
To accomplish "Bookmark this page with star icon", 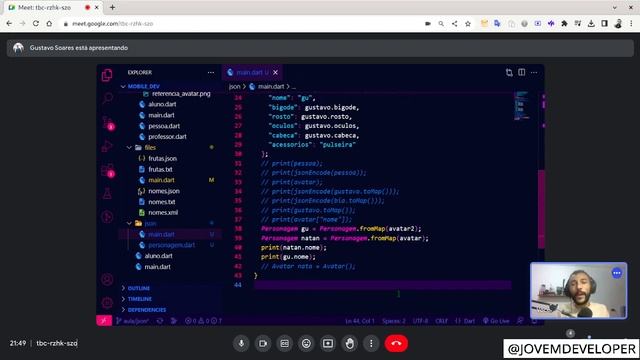I will tap(468, 24).
